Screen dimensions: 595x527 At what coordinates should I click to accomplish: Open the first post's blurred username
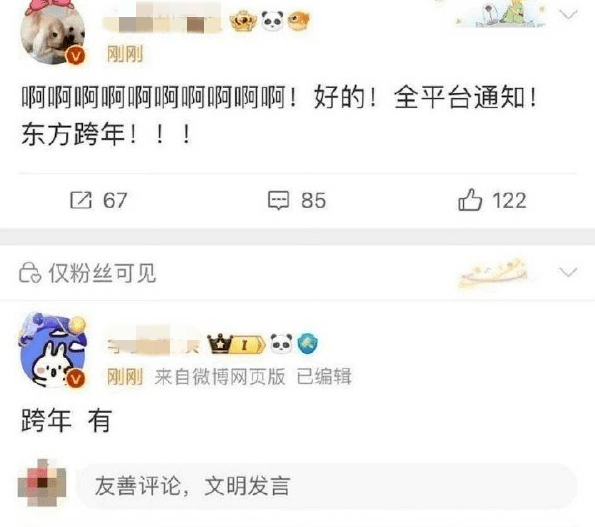[162, 20]
